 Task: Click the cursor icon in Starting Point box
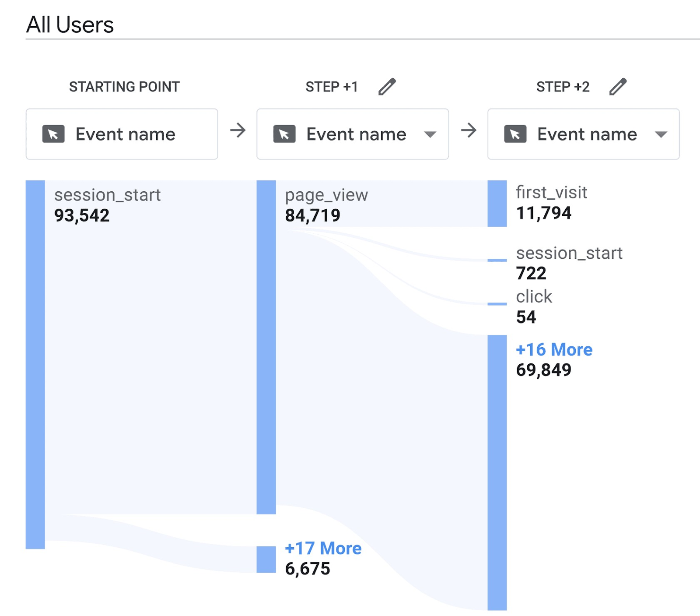[x=53, y=134]
